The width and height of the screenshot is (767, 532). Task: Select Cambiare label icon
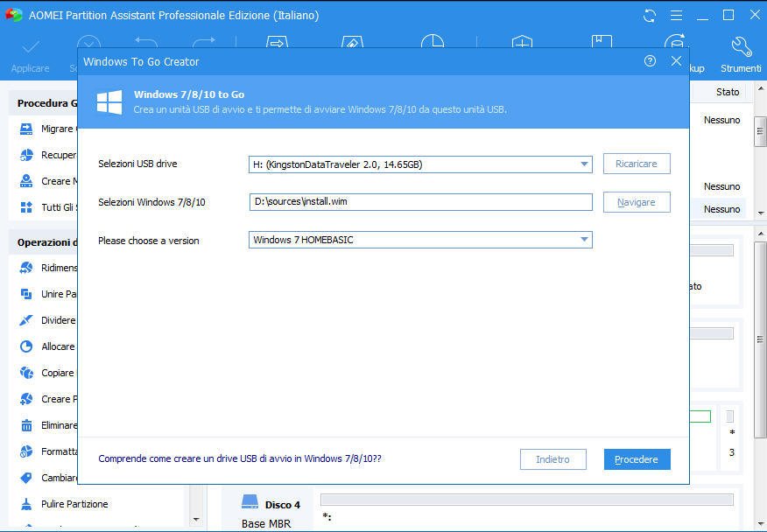tap(26, 478)
